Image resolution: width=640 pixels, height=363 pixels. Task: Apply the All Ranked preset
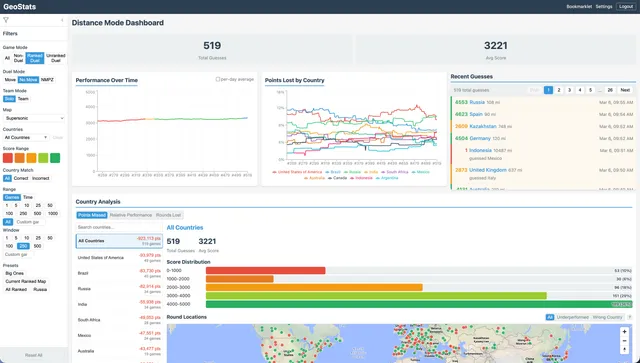[x=16, y=290]
